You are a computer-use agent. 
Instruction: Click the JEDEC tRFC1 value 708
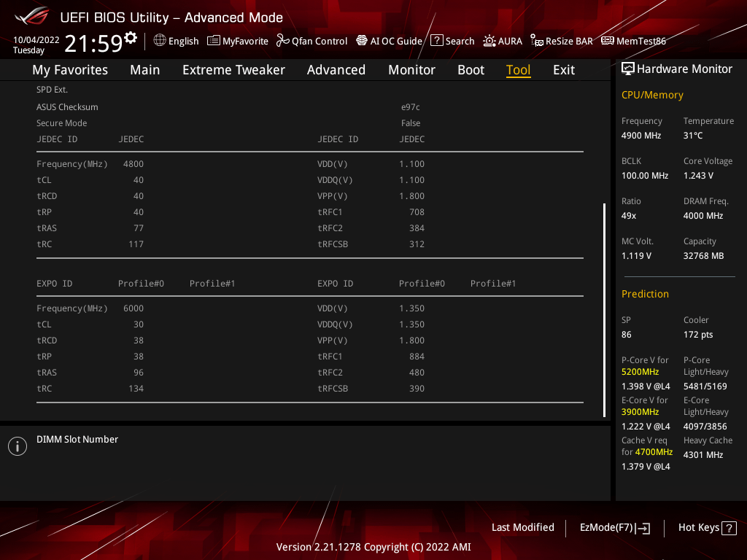(x=417, y=212)
